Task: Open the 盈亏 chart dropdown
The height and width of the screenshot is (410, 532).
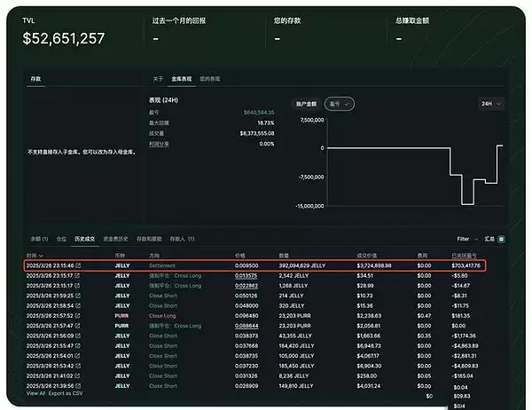Action: (340, 104)
